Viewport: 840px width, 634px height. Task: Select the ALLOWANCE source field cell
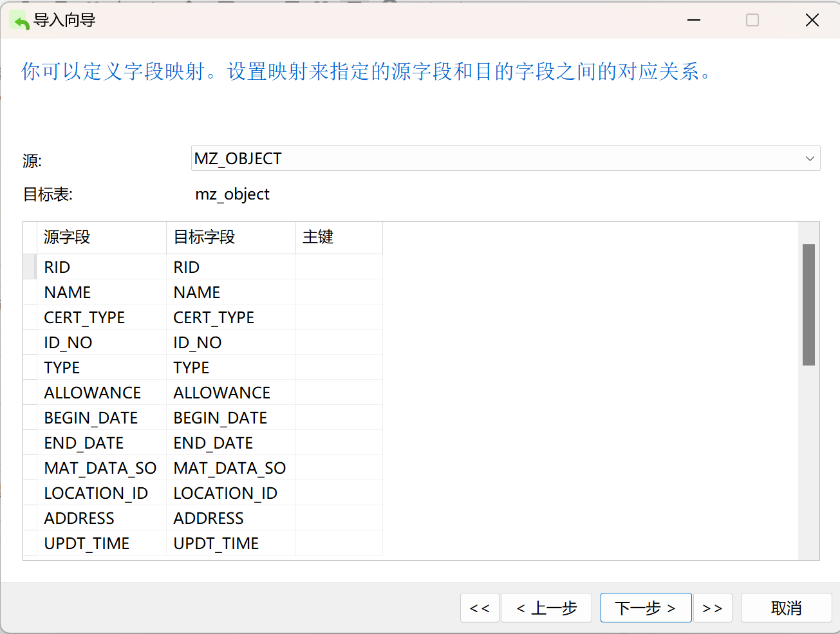(102, 393)
